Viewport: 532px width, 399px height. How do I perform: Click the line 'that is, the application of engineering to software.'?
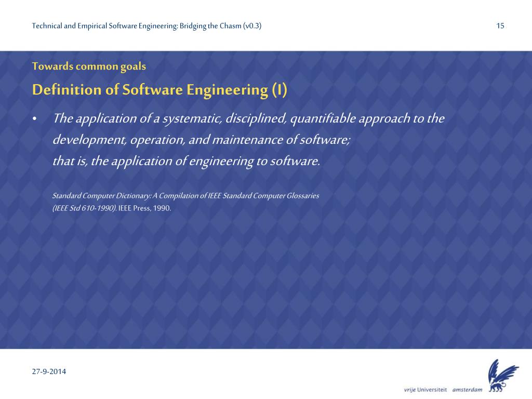pos(187,161)
